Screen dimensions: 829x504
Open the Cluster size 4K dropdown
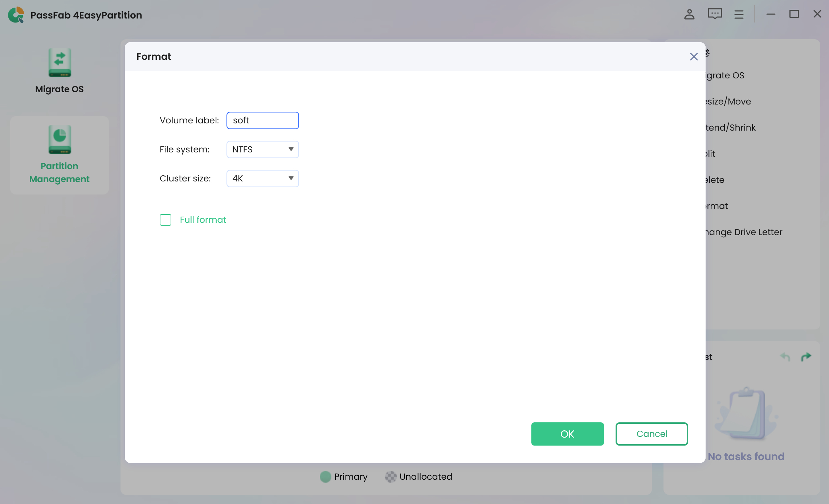click(263, 179)
